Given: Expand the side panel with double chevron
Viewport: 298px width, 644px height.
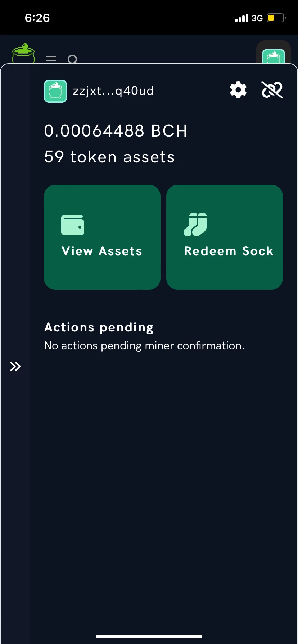Looking at the screenshot, I should (15, 367).
